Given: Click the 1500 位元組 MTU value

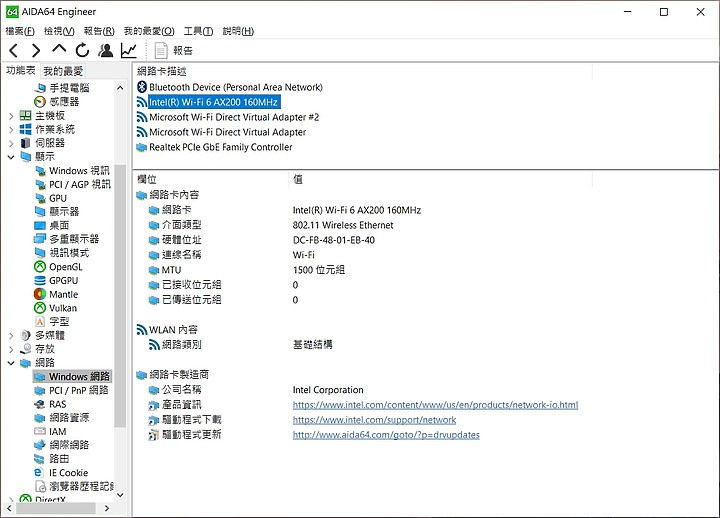Looking at the screenshot, I should pos(319,270).
